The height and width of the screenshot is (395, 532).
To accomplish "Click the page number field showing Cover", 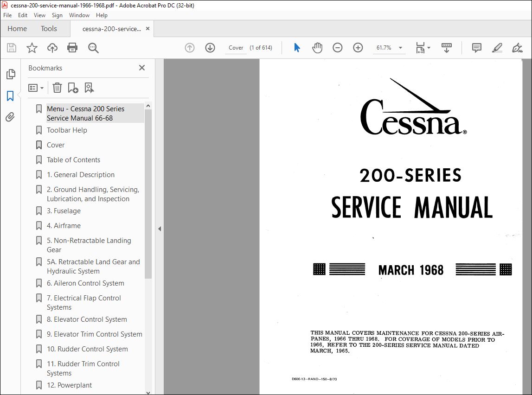I will pos(236,48).
